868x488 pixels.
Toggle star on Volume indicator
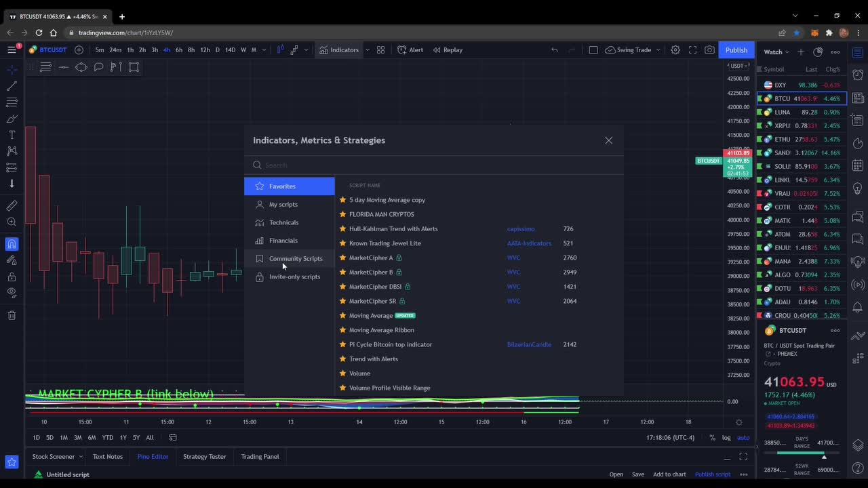[x=342, y=373]
